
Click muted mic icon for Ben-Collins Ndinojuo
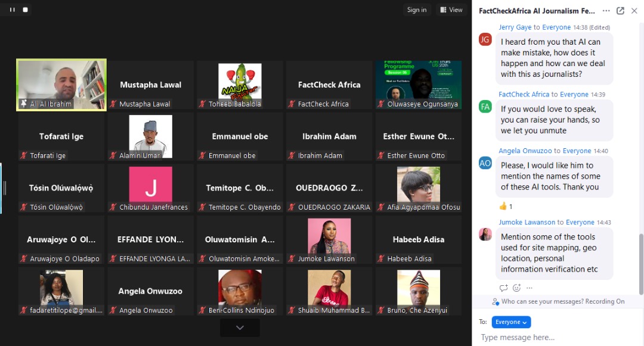pyautogui.click(x=203, y=311)
